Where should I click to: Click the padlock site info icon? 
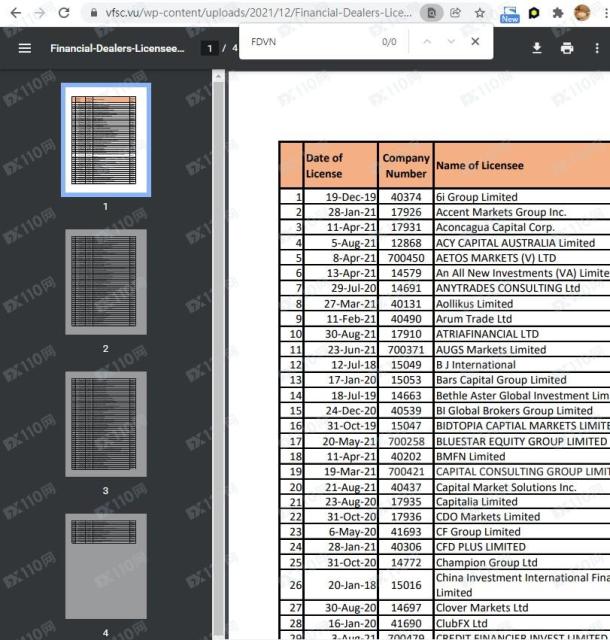[x=94, y=13]
